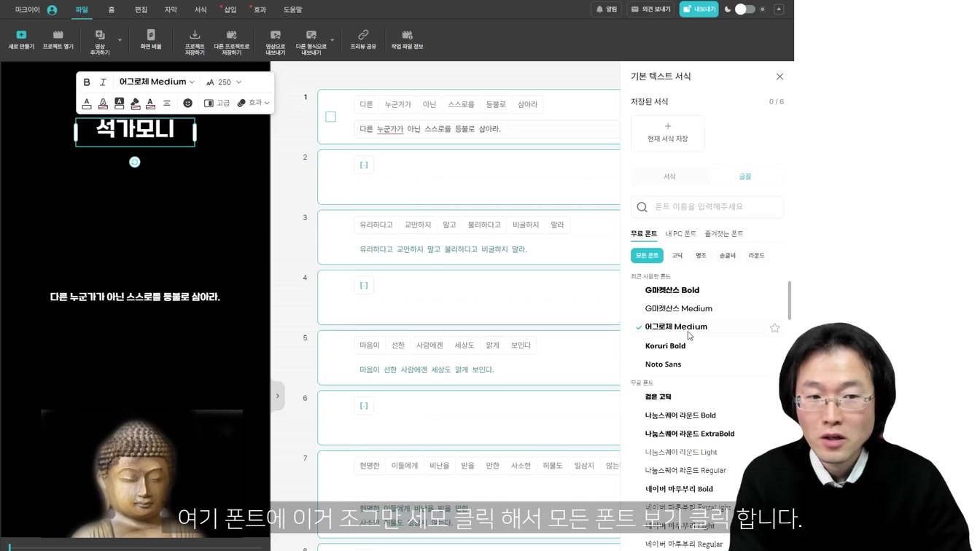The width and height of the screenshot is (980, 551).
Task: Click the teal 내보내기 export button
Action: 699,9
